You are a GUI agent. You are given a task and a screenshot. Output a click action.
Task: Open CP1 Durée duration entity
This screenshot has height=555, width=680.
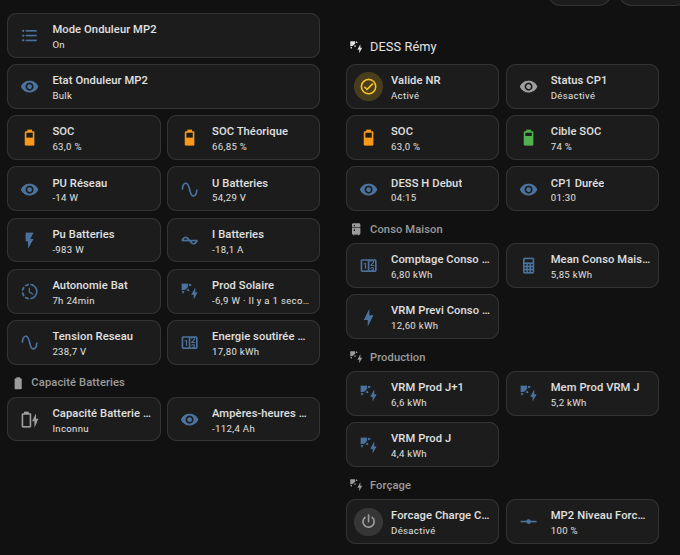(582, 189)
